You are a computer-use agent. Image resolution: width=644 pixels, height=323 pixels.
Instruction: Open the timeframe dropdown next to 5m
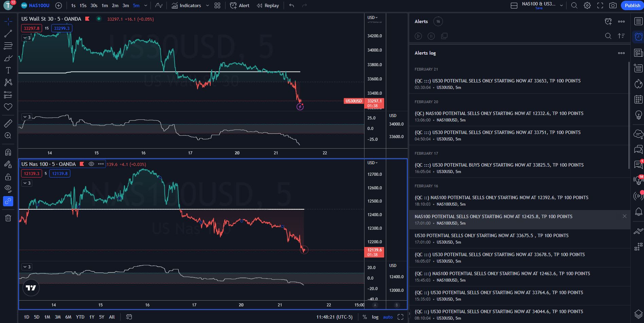coord(146,5)
